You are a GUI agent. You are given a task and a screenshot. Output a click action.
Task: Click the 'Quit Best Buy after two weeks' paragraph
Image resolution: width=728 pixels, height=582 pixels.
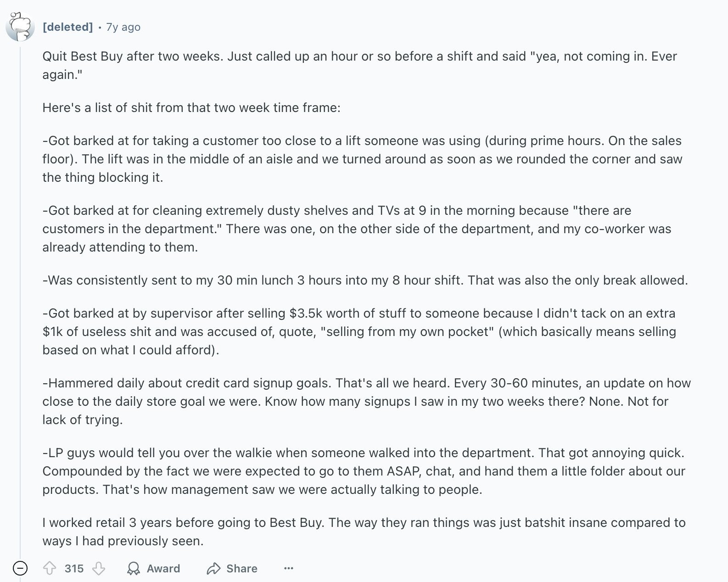click(359, 65)
